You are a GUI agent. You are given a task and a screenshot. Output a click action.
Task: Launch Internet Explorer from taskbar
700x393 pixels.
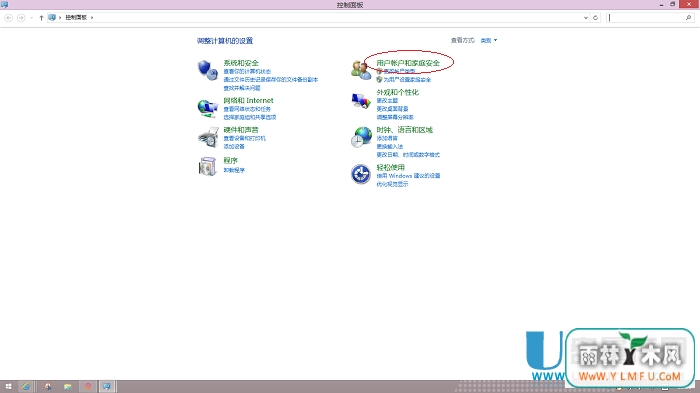pos(26,387)
